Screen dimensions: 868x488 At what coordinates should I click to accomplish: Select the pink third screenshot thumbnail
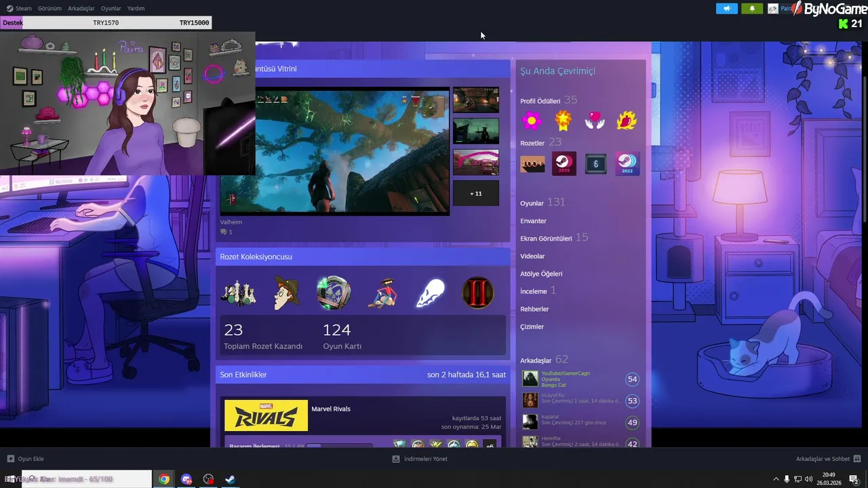pos(475,162)
